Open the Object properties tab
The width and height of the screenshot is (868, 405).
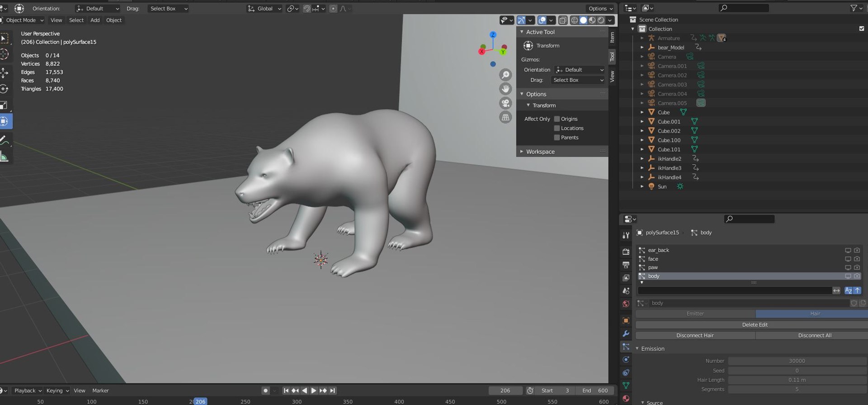click(x=626, y=320)
